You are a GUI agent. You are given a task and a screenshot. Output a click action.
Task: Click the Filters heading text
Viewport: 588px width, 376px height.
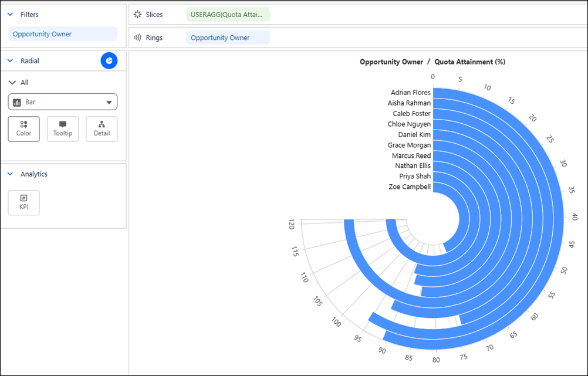(x=29, y=15)
